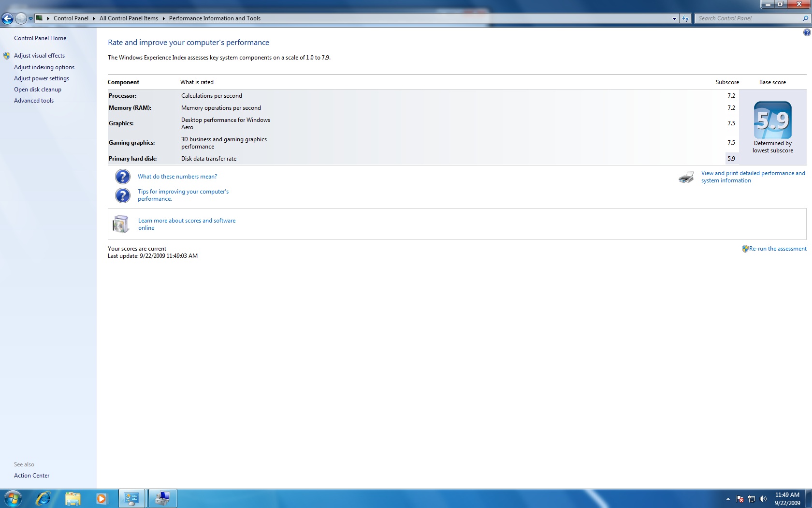Click the printer icon

click(x=686, y=177)
